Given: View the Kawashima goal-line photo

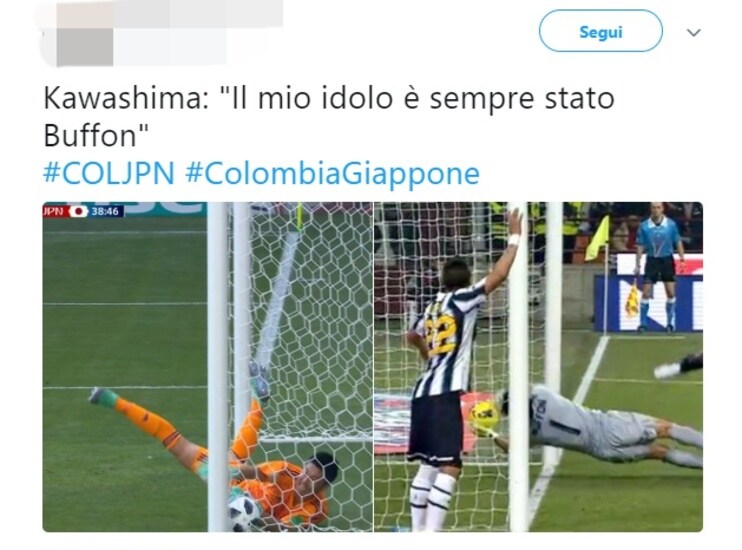Looking at the screenshot, I should pyautogui.click(x=208, y=367).
